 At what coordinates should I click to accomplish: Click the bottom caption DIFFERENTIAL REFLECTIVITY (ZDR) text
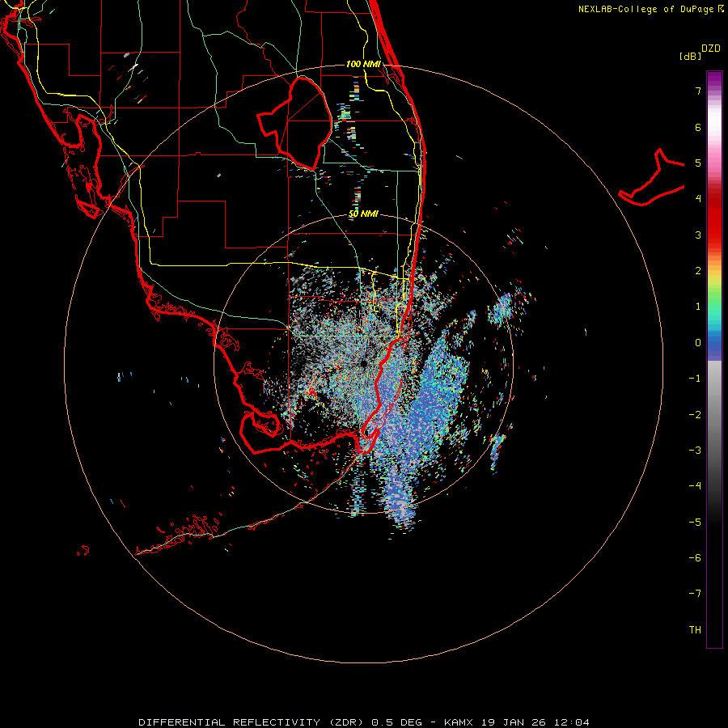tap(253, 722)
